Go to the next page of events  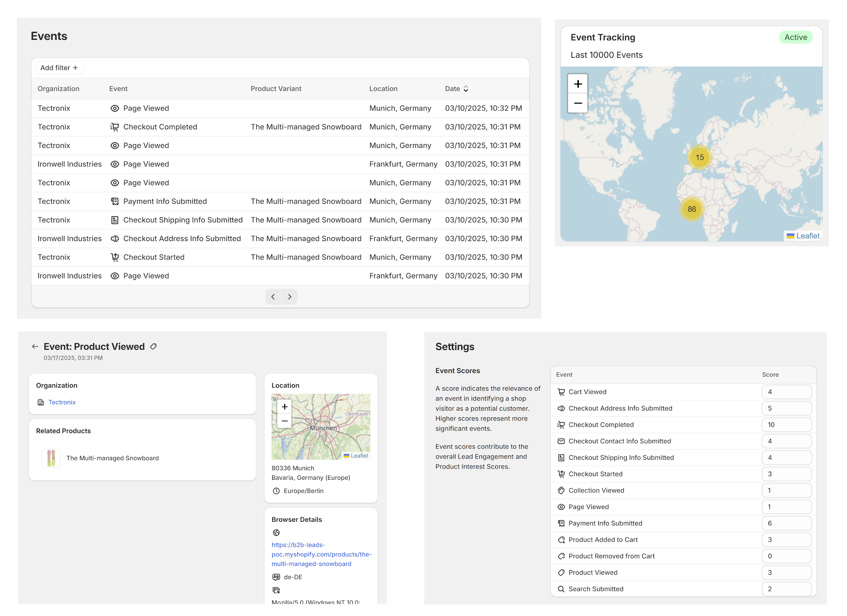(290, 296)
